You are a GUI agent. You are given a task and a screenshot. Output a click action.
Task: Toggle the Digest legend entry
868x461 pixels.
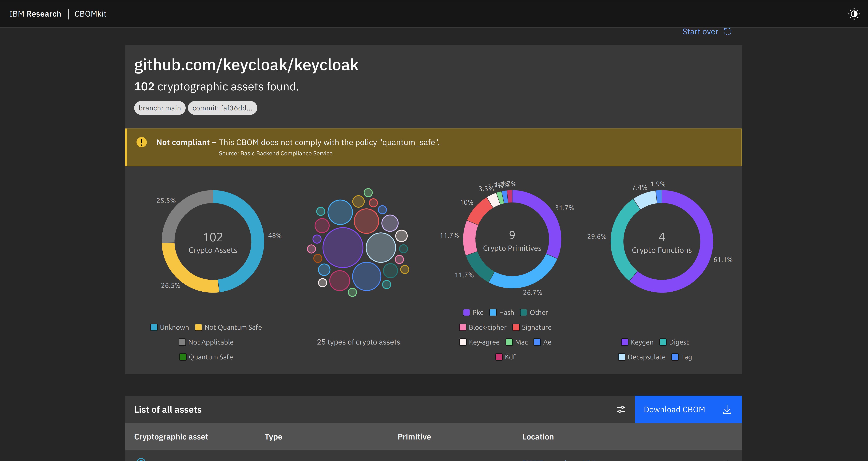click(x=674, y=342)
